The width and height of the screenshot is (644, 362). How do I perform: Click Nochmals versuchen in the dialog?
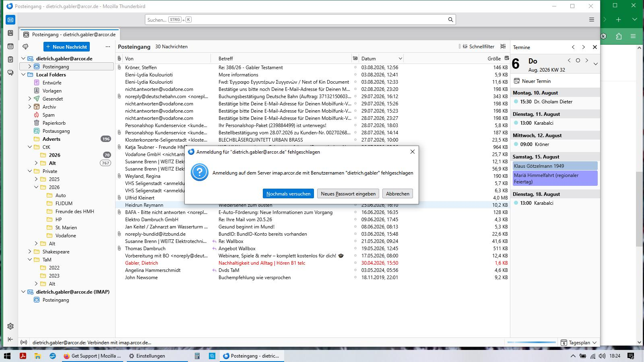point(288,193)
